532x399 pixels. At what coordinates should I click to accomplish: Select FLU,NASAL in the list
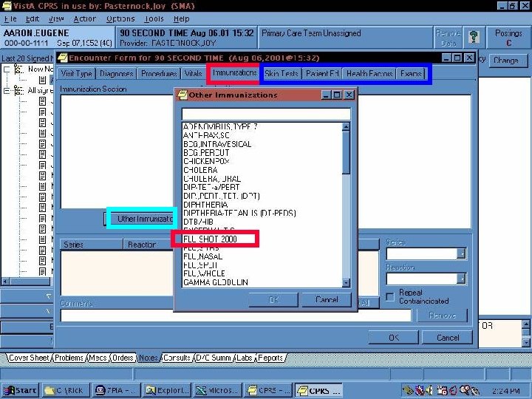pos(203,256)
